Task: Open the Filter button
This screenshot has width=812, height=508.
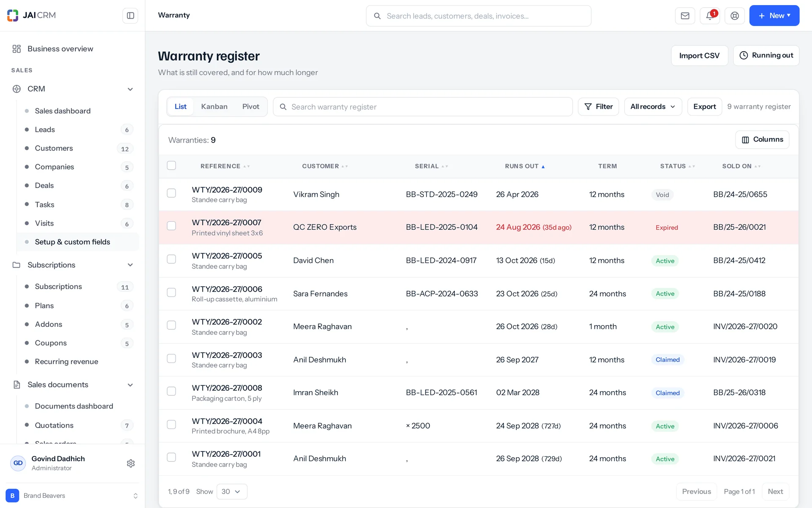Action: pos(598,107)
